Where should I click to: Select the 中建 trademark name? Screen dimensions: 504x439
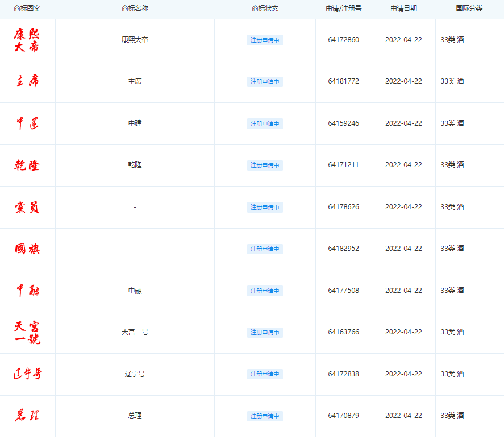click(135, 123)
